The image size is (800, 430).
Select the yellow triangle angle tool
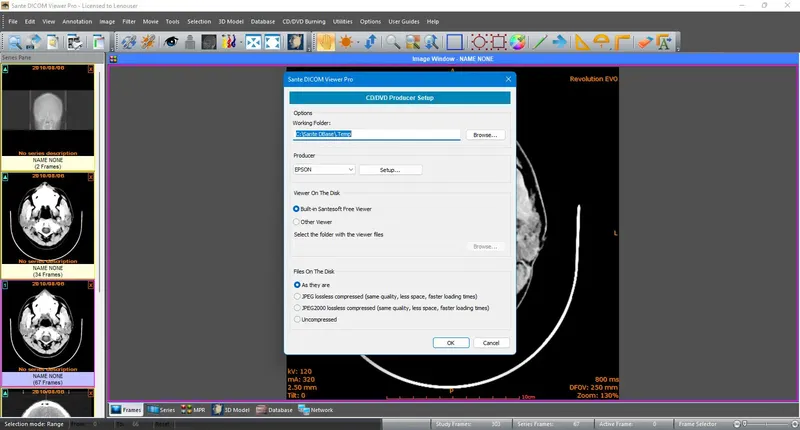click(582, 42)
